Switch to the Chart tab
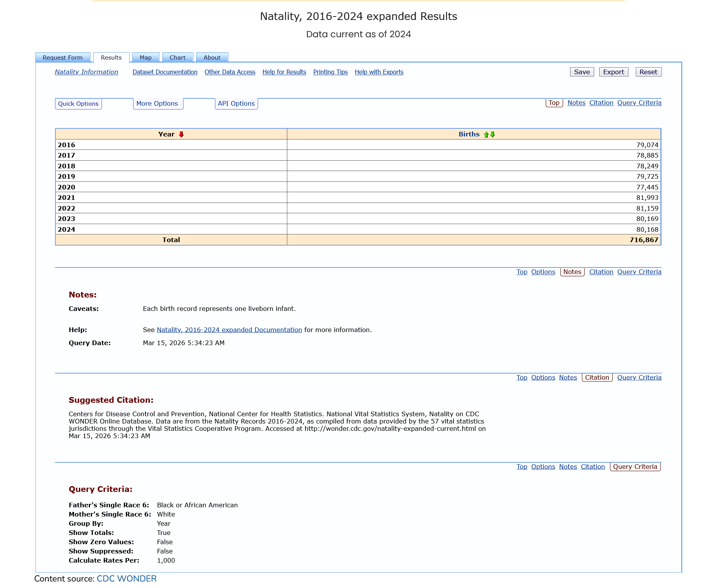The width and height of the screenshot is (710, 588). (x=178, y=58)
